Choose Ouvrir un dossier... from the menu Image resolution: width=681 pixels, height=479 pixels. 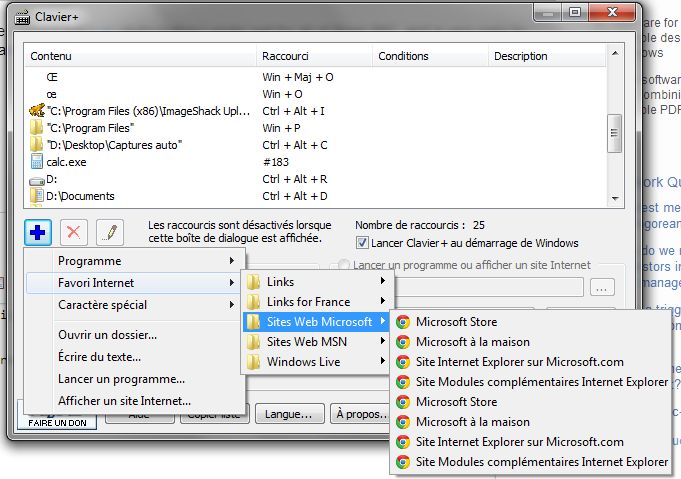coord(135,335)
